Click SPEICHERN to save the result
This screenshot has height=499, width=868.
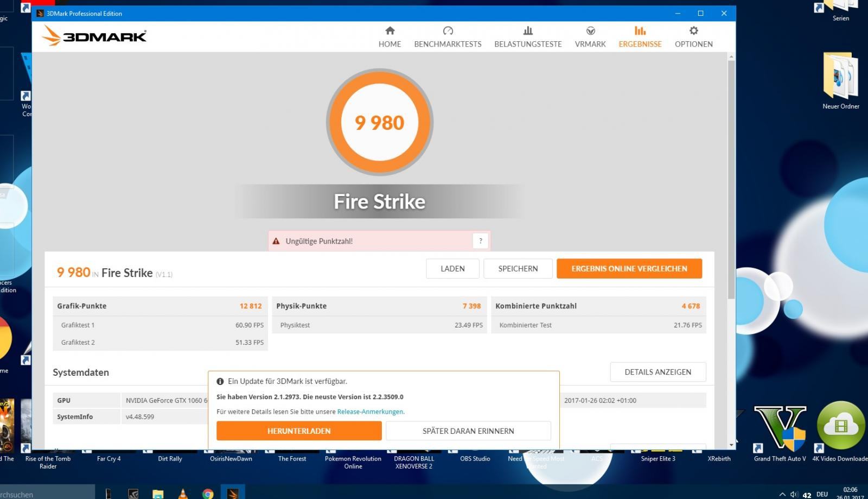[x=518, y=269]
